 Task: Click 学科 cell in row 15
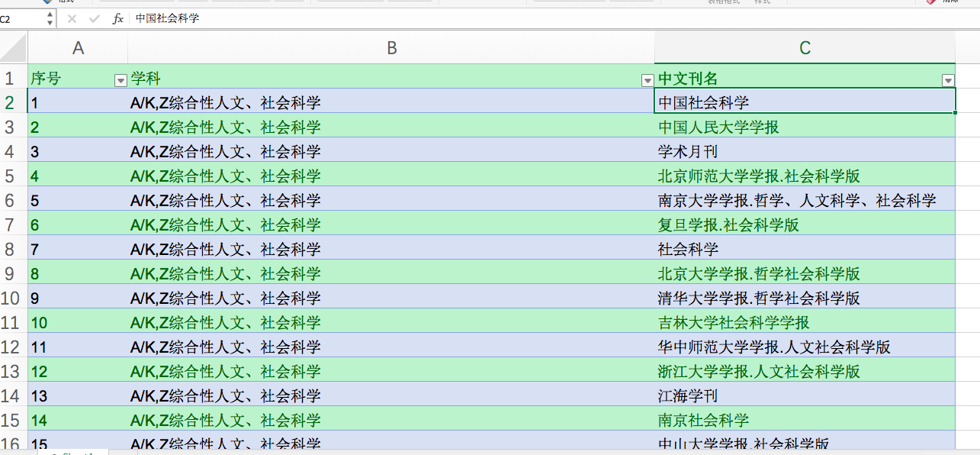(391, 420)
